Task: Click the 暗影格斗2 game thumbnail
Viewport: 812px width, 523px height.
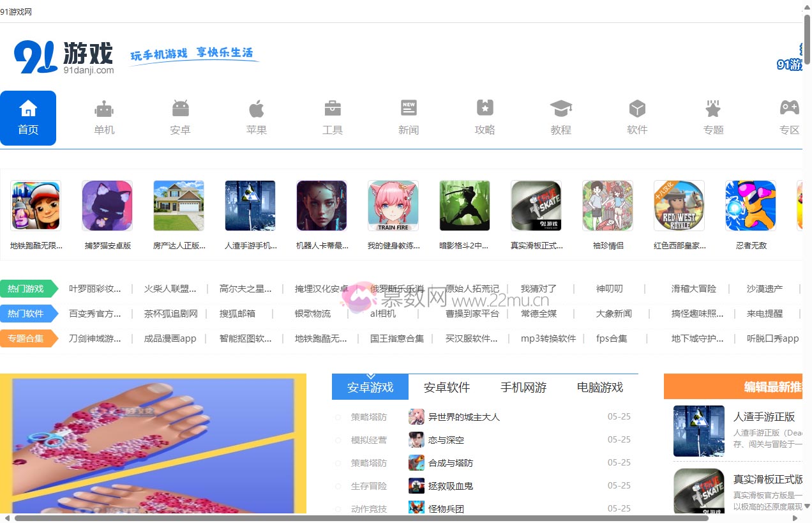Action: (464, 205)
